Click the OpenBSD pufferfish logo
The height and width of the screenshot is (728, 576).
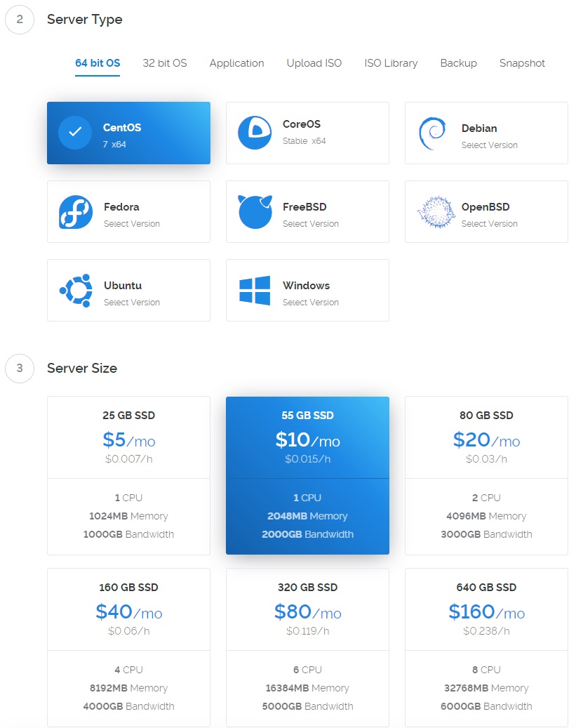click(436, 212)
